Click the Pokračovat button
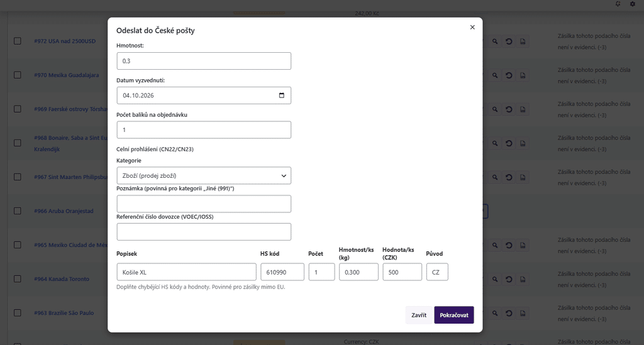 pyautogui.click(x=454, y=315)
